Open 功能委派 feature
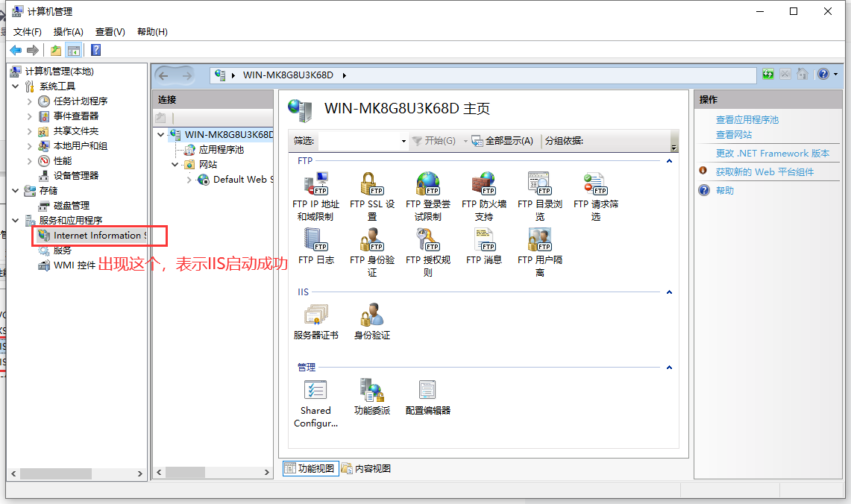This screenshot has width=851, height=504. [x=371, y=397]
